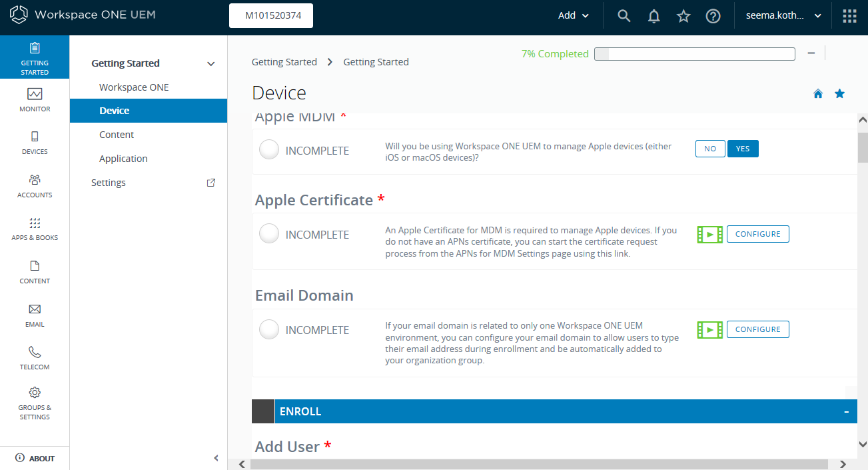Open the apps grid launcher icon
Viewport: 868px width, 470px height.
click(x=850, y=16)
